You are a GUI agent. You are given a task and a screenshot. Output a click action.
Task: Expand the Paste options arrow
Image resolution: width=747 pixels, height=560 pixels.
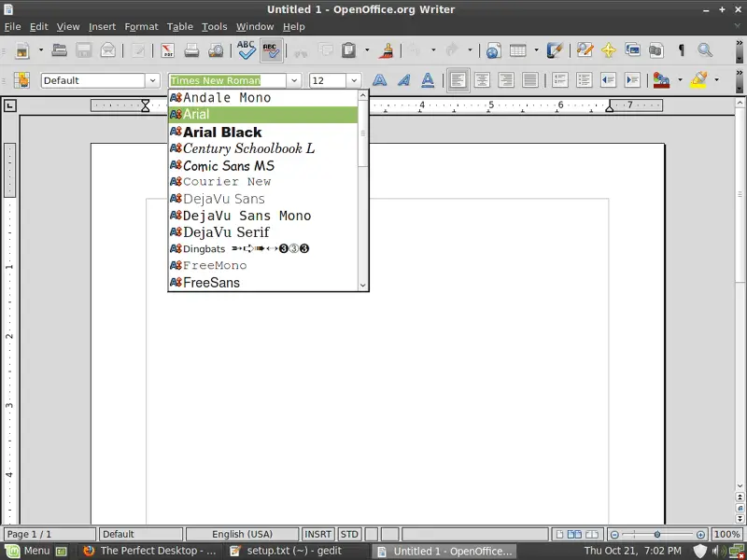click(x=367, y=50)
